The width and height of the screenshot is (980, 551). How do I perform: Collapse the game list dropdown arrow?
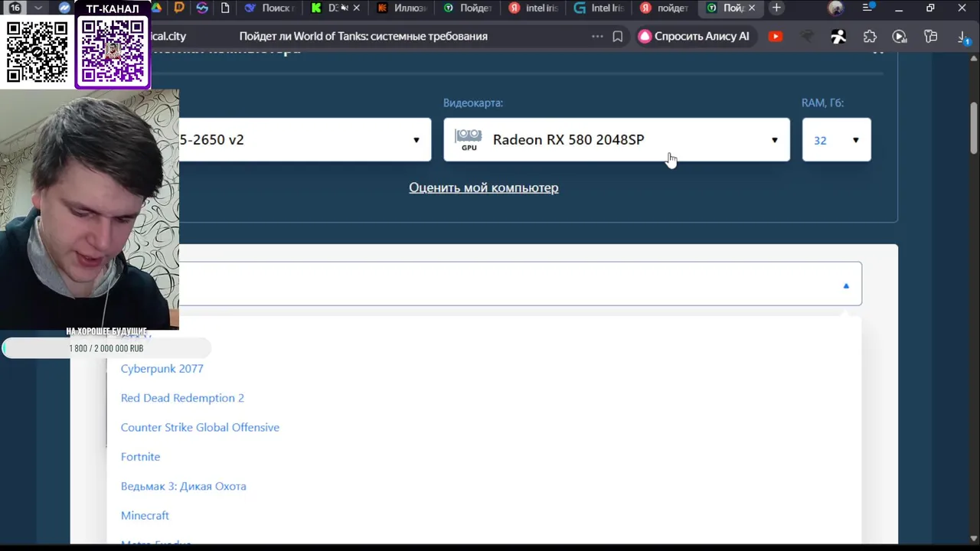(846, 285)
